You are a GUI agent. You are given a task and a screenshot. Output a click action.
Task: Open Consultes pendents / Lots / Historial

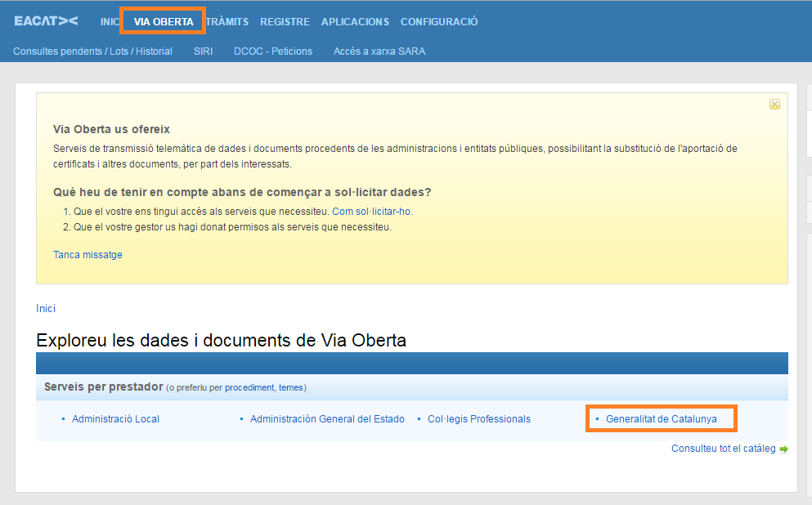(x=92, y=51)
